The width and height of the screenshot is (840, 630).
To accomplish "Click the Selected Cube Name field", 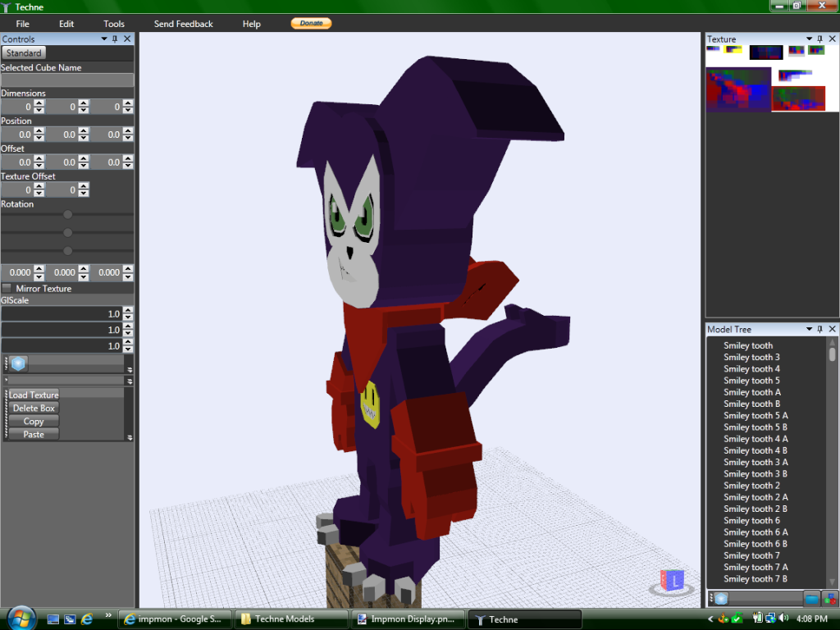I will [67, 80].
